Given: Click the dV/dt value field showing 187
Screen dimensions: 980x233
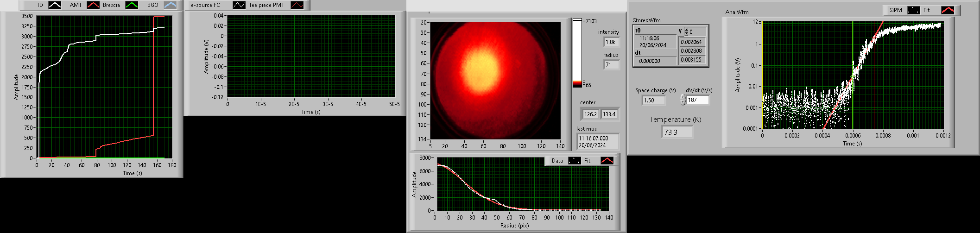Looking at the screenshot, I should point(697,100).
